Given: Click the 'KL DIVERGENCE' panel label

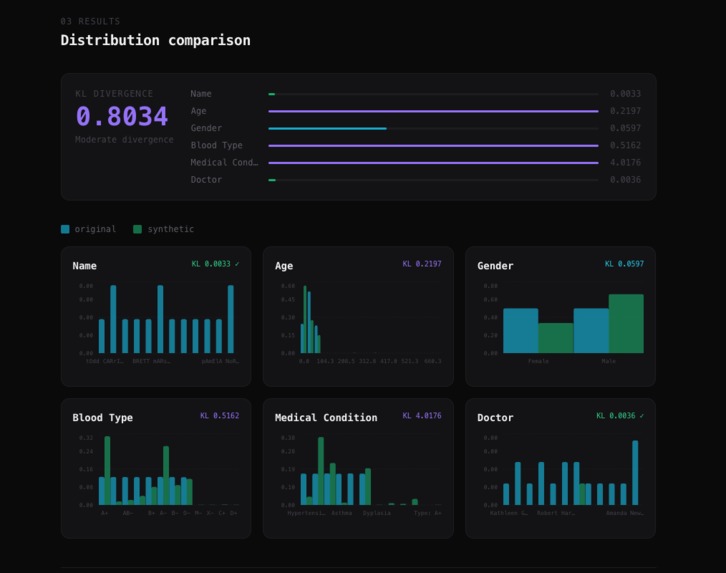Looking at the screenshot, I should point(114,93).
